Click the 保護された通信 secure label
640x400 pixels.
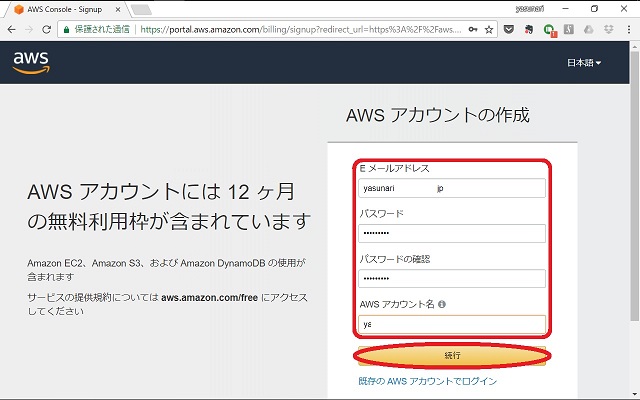[x=102, y=29]
